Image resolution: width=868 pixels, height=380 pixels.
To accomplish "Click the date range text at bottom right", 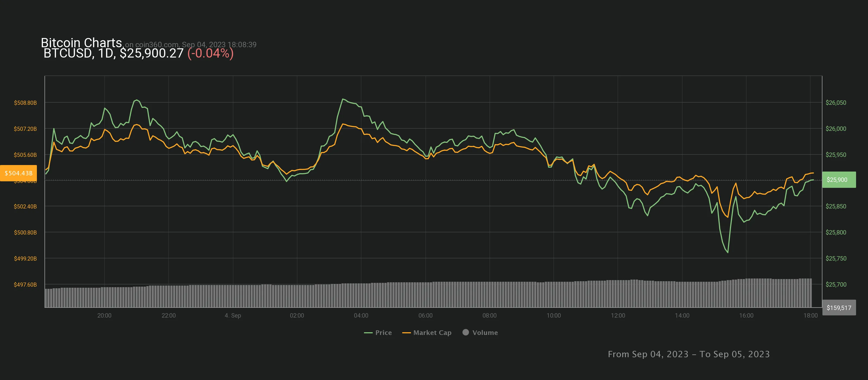I will tap(688, 354).
